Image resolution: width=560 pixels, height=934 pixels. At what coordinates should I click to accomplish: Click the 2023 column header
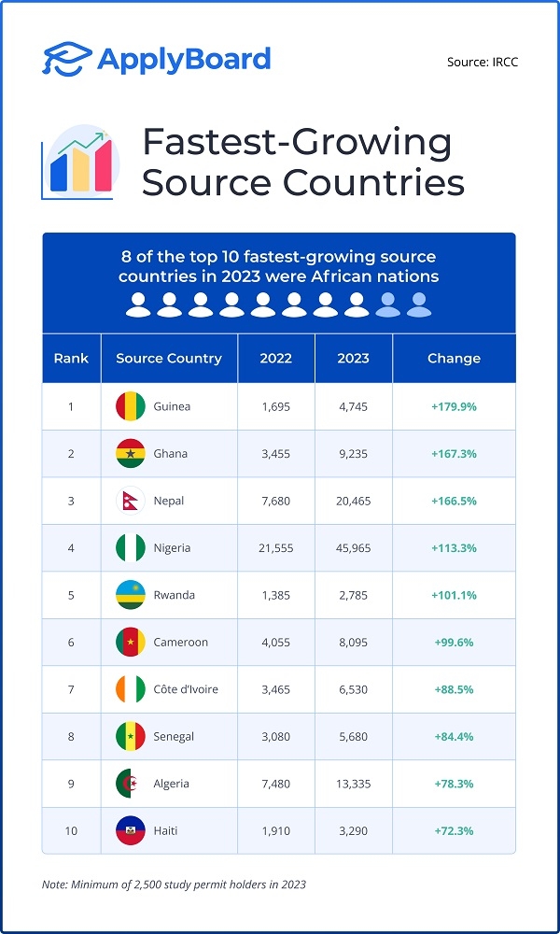(x=353, y=358)
